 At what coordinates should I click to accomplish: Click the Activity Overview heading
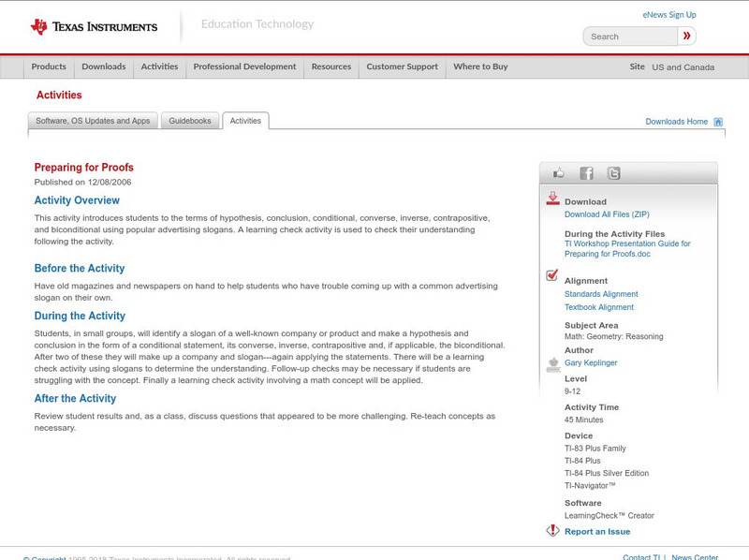tap(77, 200)
